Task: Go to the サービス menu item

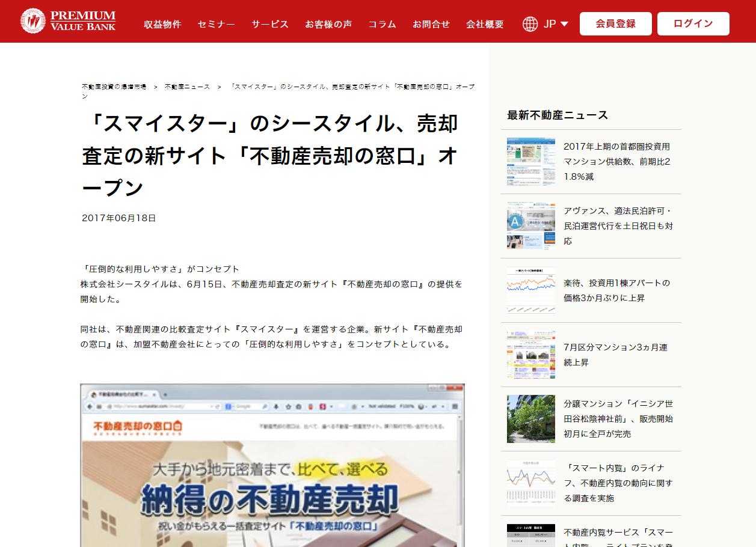Action: pyautogui.click(x=270, y=24)
